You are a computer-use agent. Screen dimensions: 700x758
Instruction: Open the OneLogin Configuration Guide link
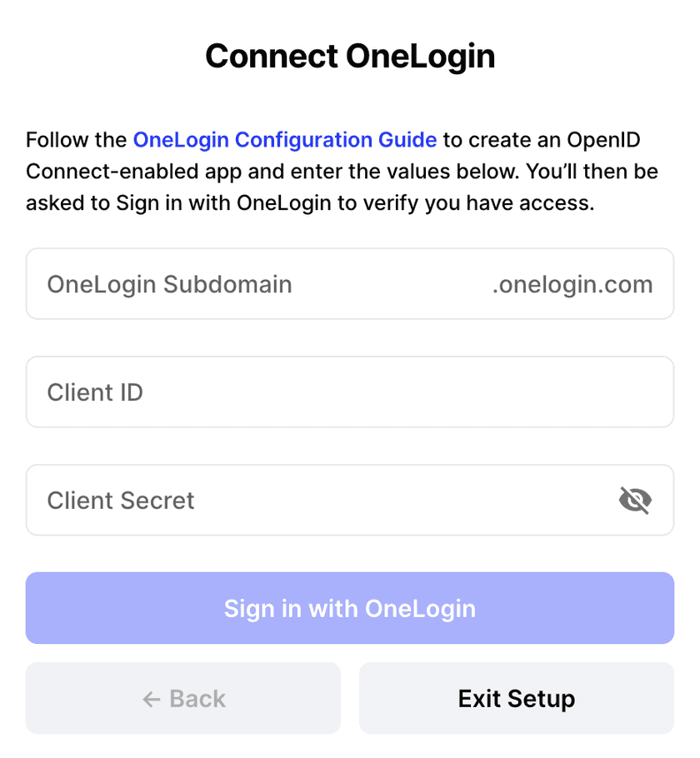point(284,139)
